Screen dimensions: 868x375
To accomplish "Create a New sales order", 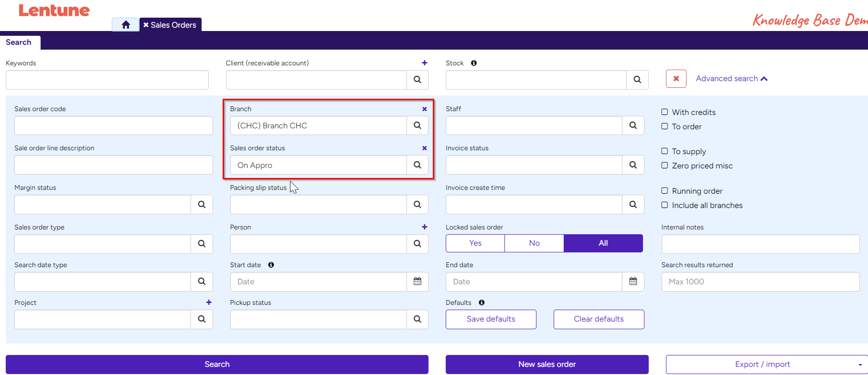I will pyautogui.click(x=547, y=365).
